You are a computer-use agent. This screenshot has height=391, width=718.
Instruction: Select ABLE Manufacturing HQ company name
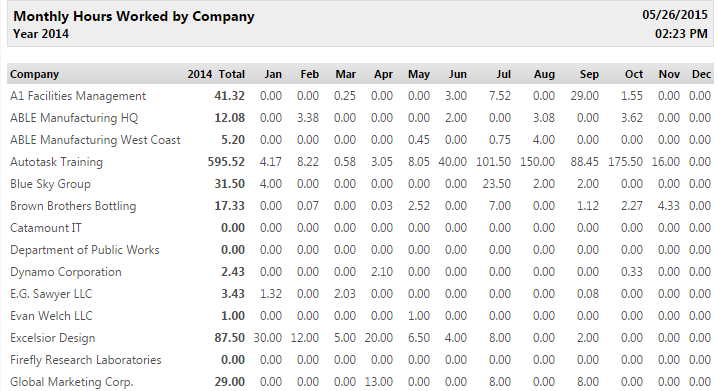coord(74,118)
